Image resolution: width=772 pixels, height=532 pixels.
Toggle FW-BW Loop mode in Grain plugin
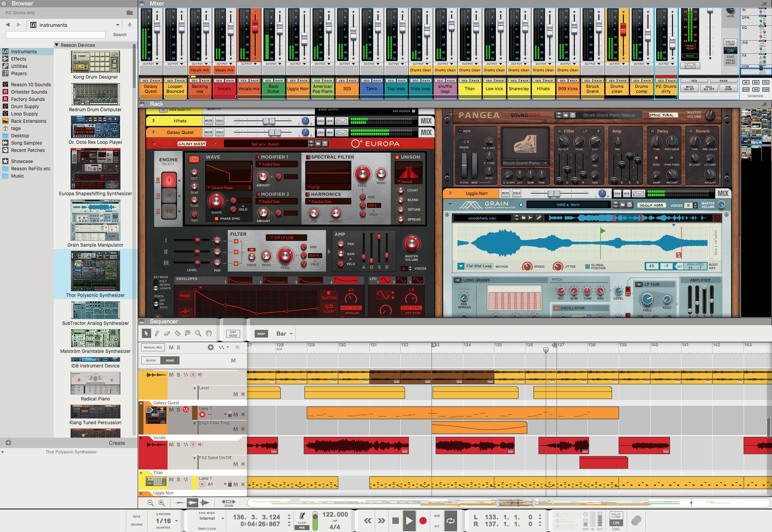click(459, 268)
